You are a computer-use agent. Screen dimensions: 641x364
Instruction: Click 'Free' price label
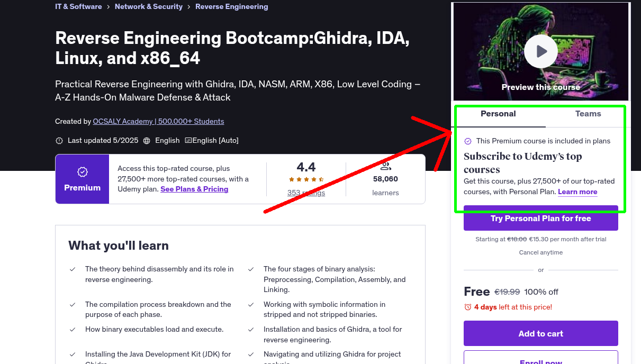pos(476,292)
